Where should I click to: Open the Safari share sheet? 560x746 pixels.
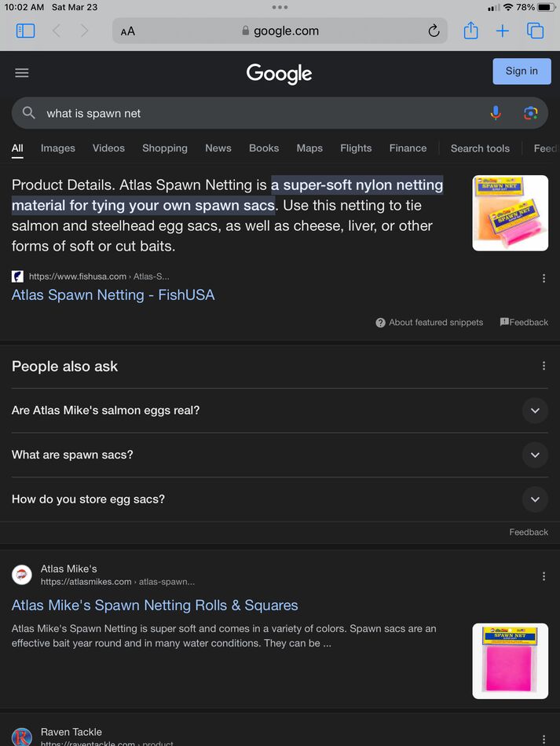470,31
